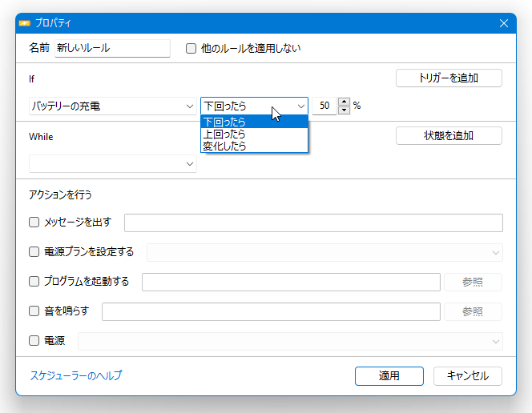Expand the empty While condition dropdown
This screenshot has width=532, height=413.
[x=113, y=164]
